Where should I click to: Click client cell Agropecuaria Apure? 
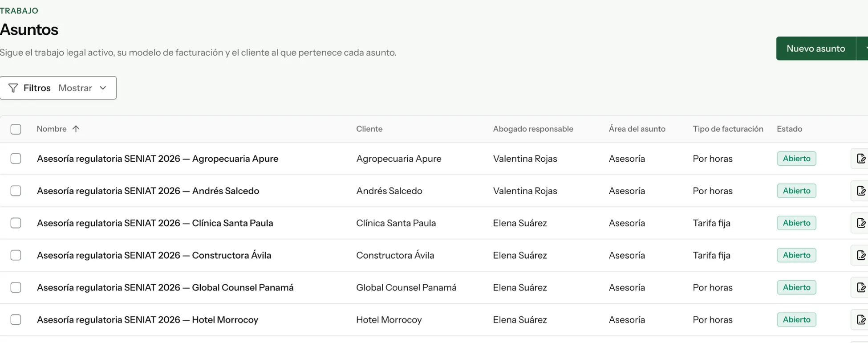click(x=398, y=159)
